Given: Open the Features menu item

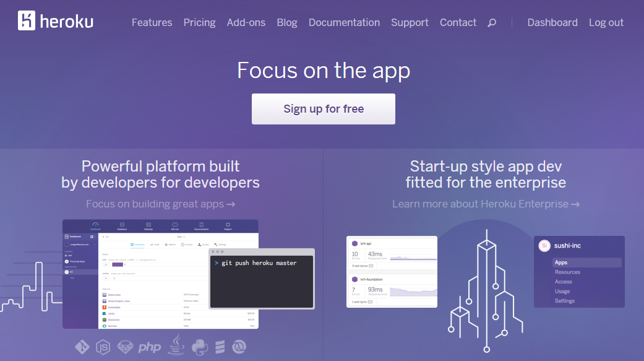Looking at the screenshot, I should pyautogui.click(x=152, y=23).
